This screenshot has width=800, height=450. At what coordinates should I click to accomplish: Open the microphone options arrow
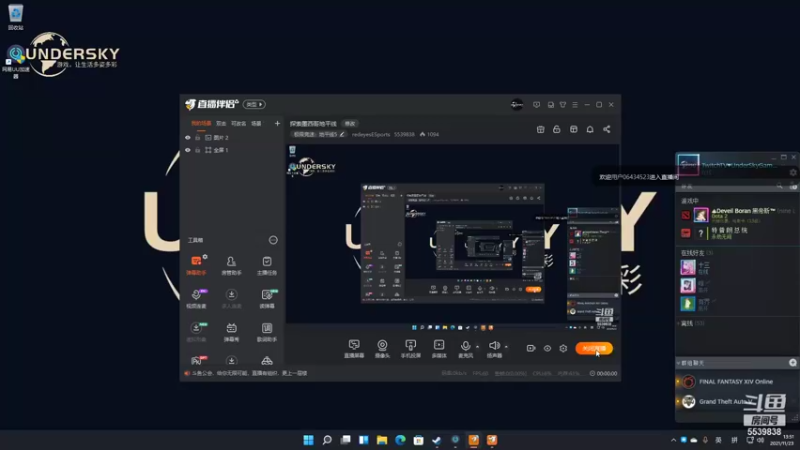click(478, 347)
